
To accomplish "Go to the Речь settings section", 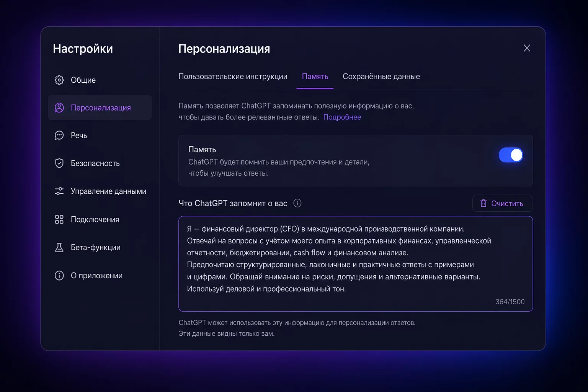I will tap(100, 135).
